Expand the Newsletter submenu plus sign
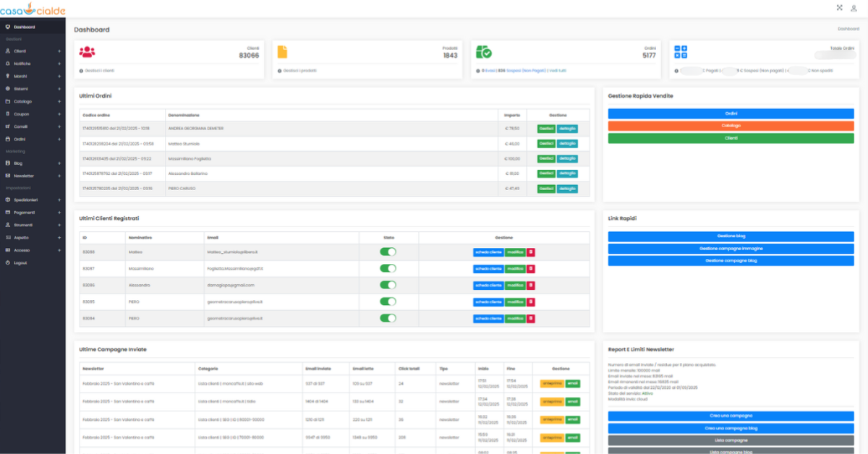This screenshot has width=868, height=454. pyautogui.click(x=59, y=176)
